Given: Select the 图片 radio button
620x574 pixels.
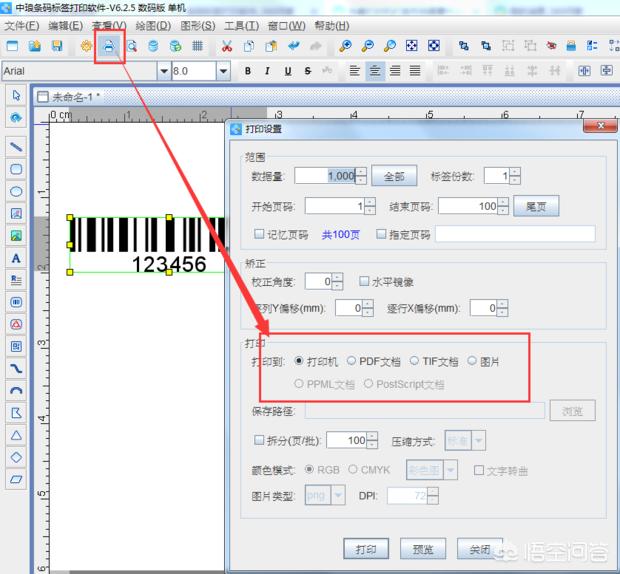Looking at the screenshot, I should tap(472, 361).
